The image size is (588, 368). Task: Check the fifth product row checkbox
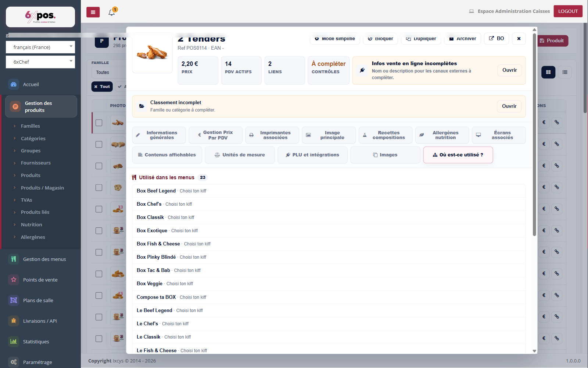coord(99,209)
